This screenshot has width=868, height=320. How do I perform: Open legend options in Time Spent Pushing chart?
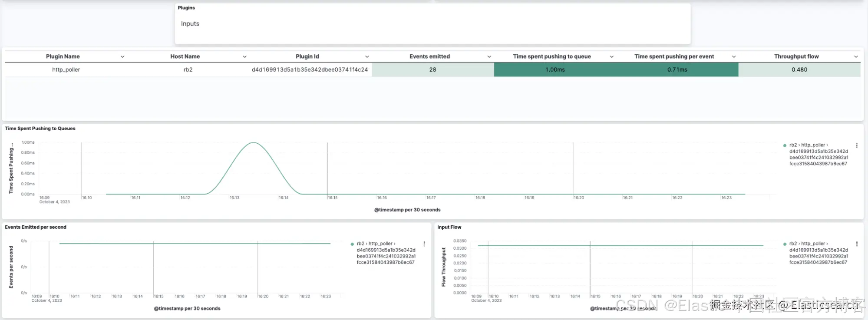pyautogui.click(x=856, y=145)
